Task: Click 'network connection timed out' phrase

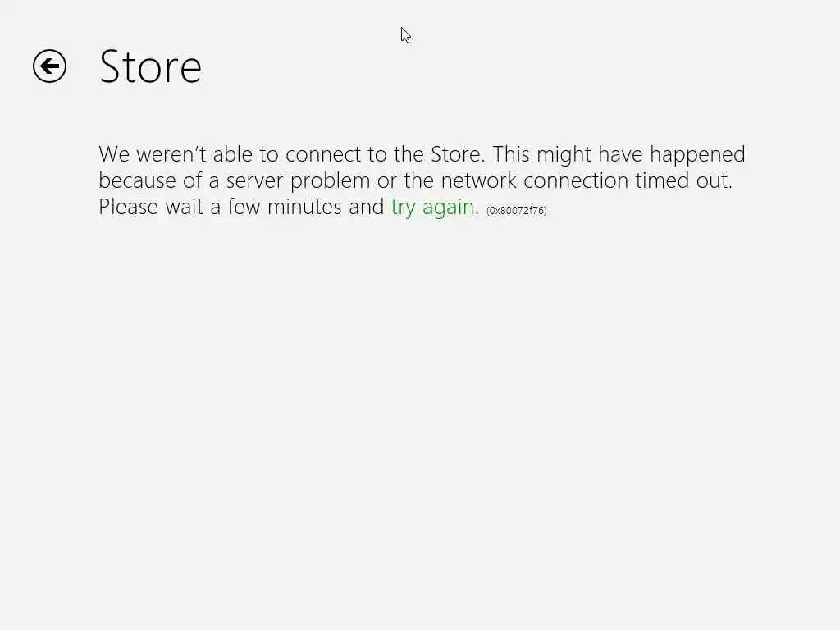Action: click(586, 180)
